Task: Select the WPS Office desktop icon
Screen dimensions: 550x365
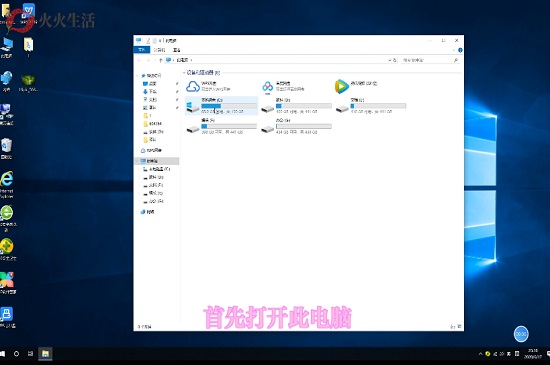Action: (x=28, y=14)
